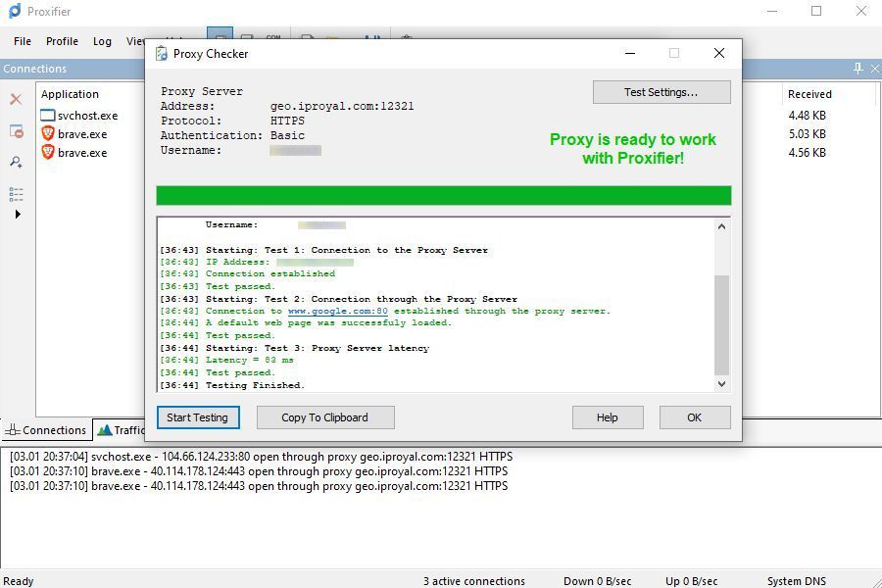The height and width of the screenshot is (588, 882).
Task: Click the first brave.exe 40.114.178.124:443 log line
Action: [259, 471]
